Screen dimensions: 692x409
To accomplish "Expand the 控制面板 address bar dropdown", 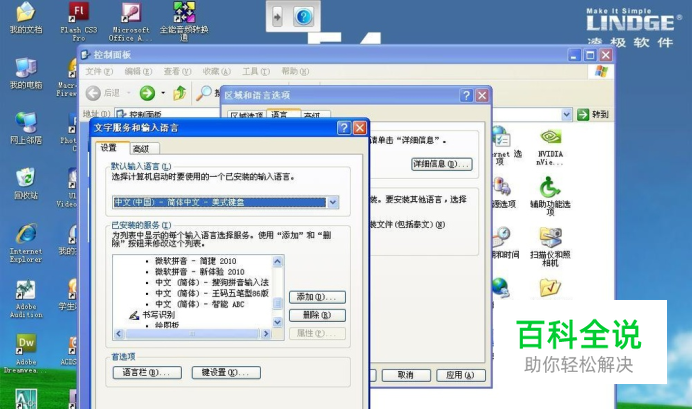I will pyautogui.click(x=567, y=115).
